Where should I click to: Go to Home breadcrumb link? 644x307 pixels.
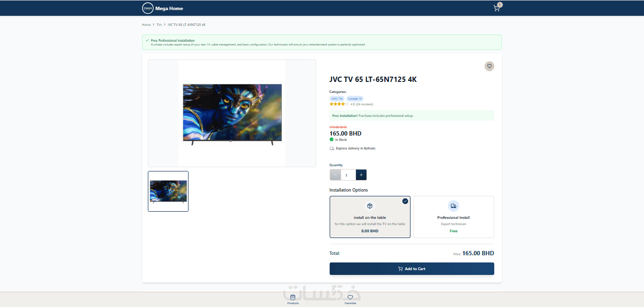(146, 24)
